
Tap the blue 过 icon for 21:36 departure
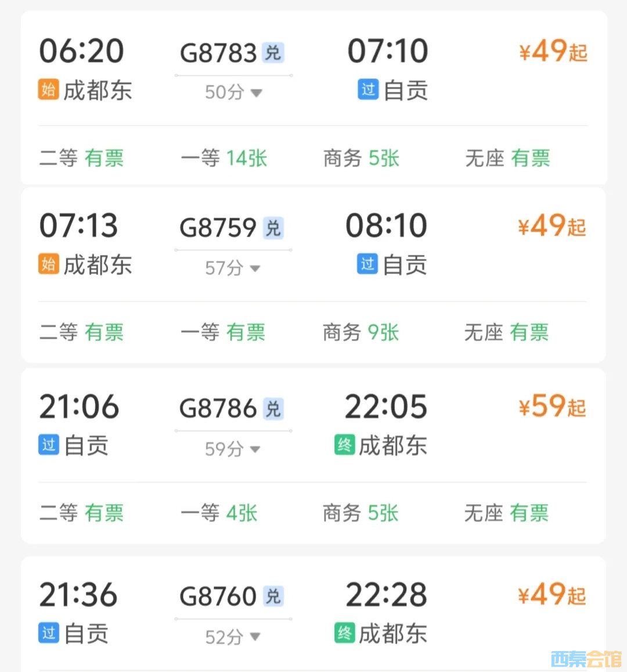[49, 633]
